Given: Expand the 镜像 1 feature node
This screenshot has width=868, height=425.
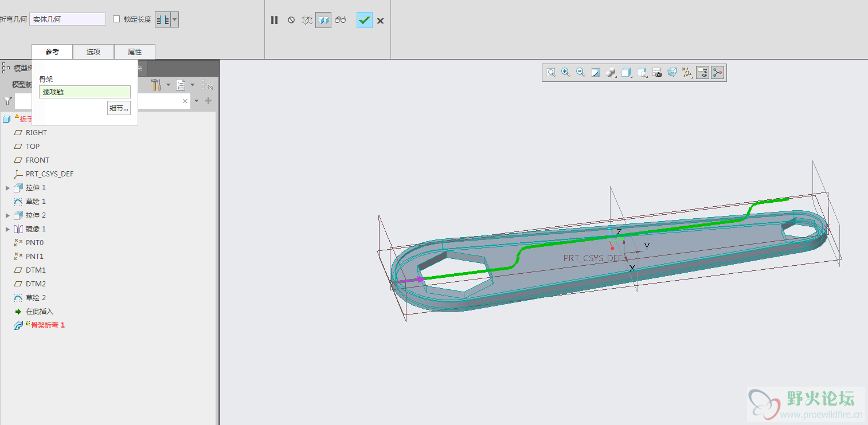Looking at the screenshot, I should pos(7,229).
